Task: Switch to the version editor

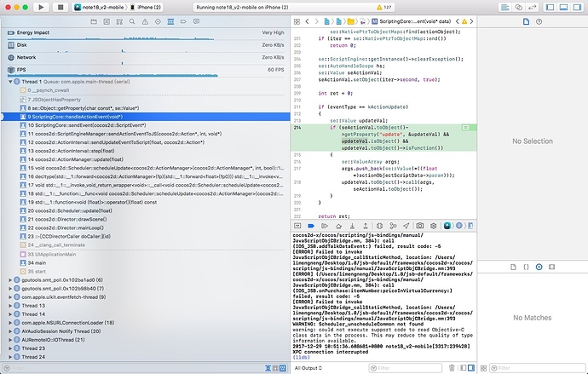Action: click(x=532, y=7)
